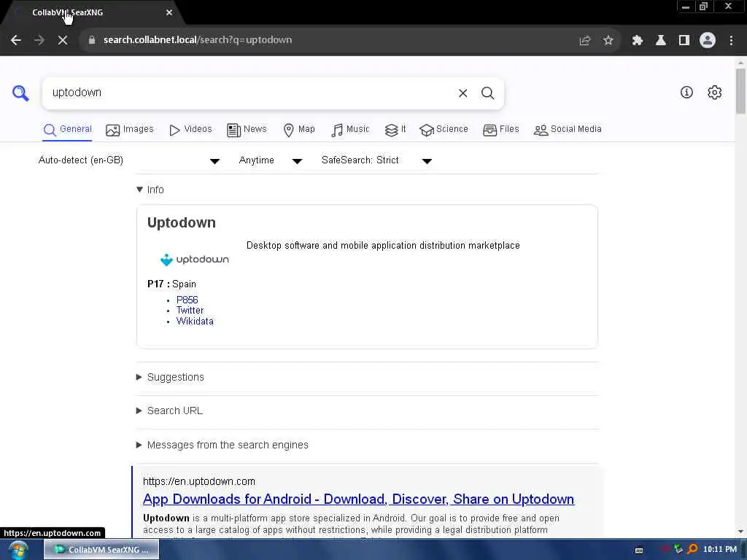Open the Wikidata link

[195, 322]
